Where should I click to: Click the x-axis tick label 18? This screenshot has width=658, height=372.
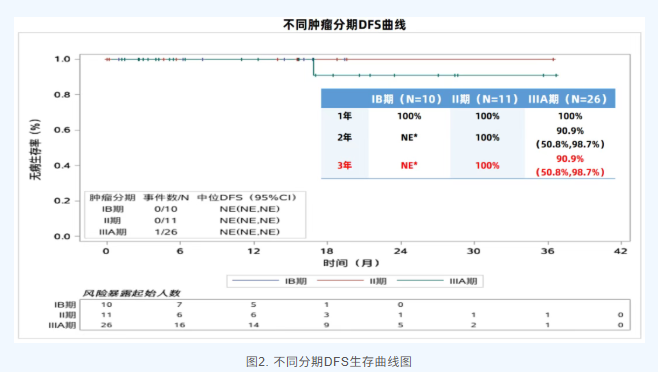(x=327, y=251)
